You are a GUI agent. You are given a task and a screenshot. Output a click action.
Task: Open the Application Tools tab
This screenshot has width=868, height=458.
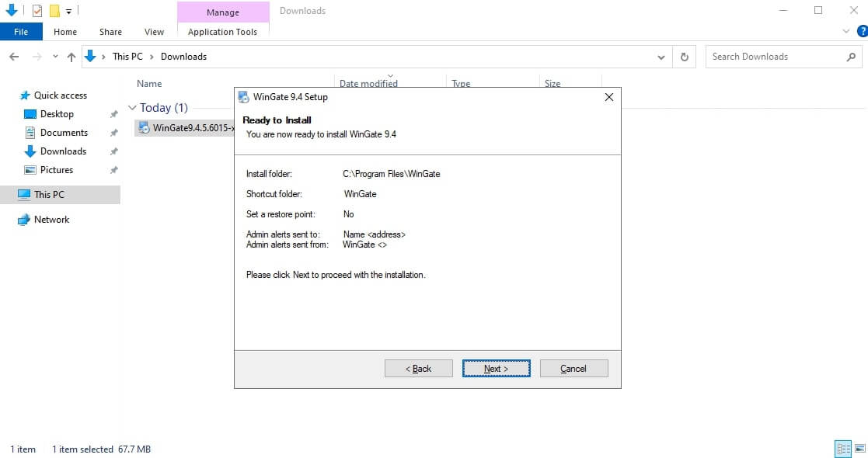[222, 32]
